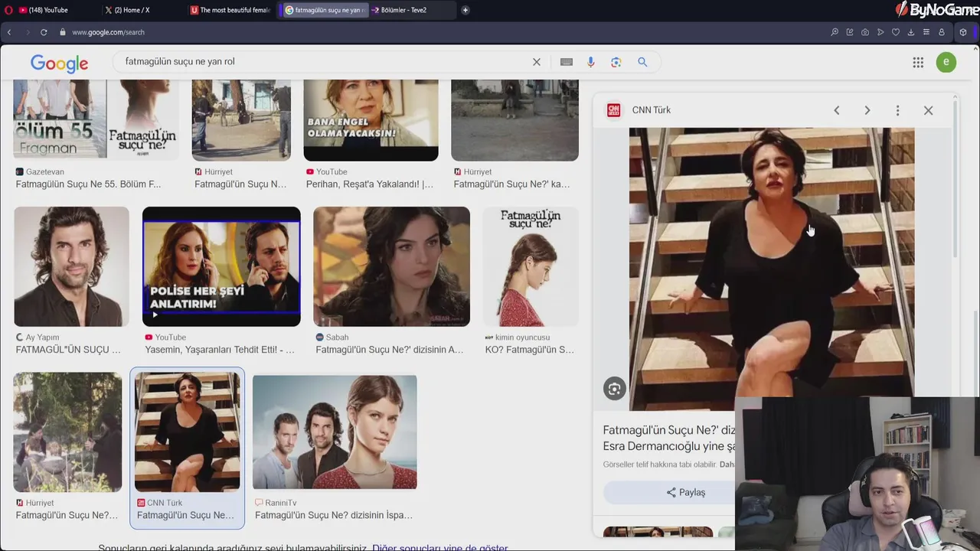Open the on-screen keyboard icon in search box
The height and width of the screenshot is (551, 980).
pos(567,62)
